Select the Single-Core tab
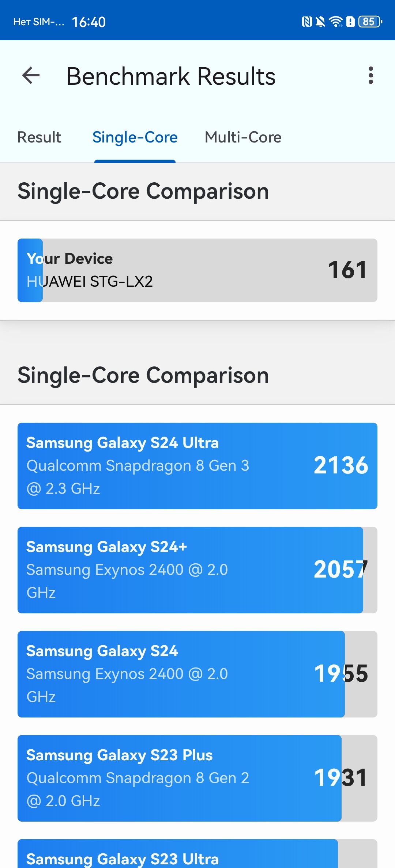The image size is (395, 868). click(x=135, y=137)
